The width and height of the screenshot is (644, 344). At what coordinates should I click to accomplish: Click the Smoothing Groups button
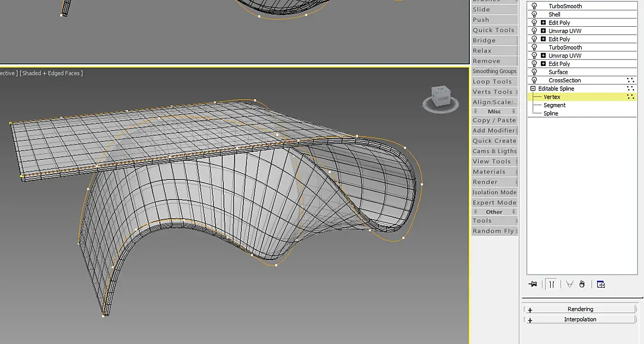[494, 71]
